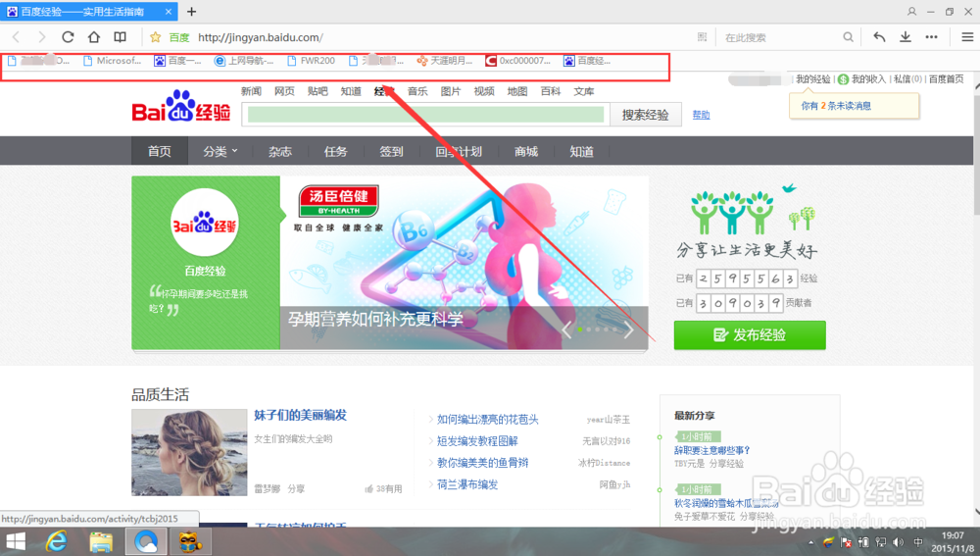Click the browser forward arrow
The width and height of the screenshot is (980, 556).
tap(42, 37)
